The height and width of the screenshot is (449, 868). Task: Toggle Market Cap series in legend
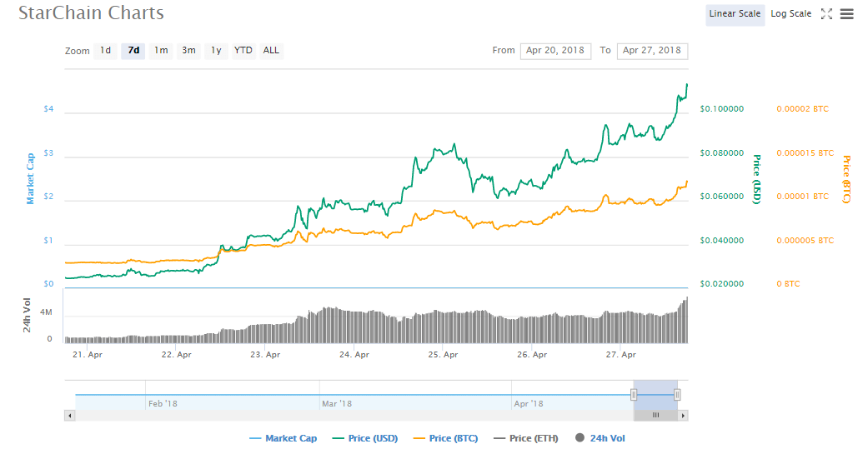[x=283, y=438]
